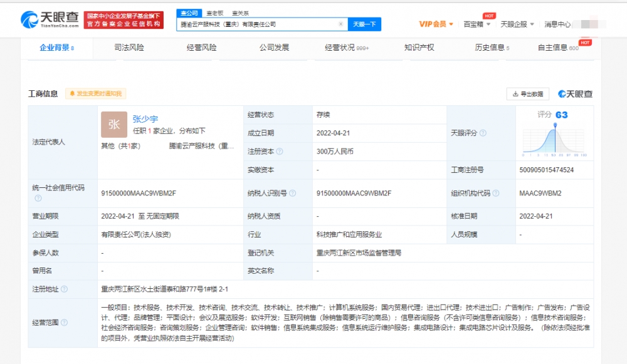Clear the search box with the X icon
This screenshot has width=627, height=364.
340,24
